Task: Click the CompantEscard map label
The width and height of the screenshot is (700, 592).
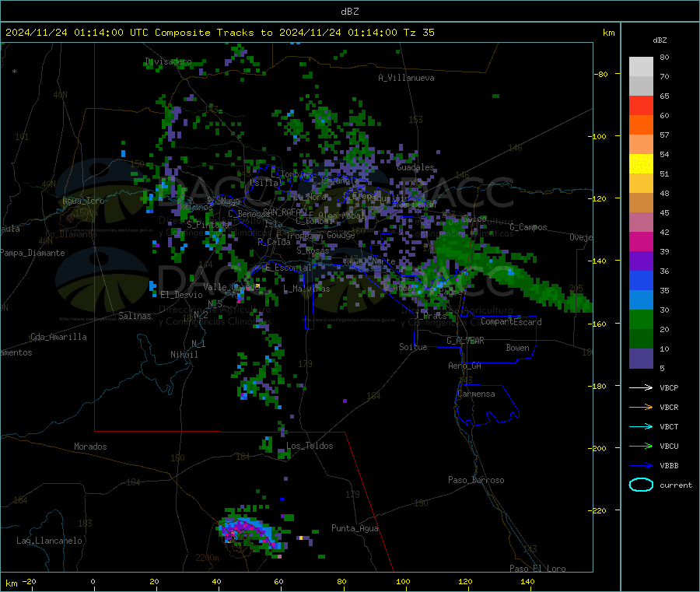Action: point(511,322)
